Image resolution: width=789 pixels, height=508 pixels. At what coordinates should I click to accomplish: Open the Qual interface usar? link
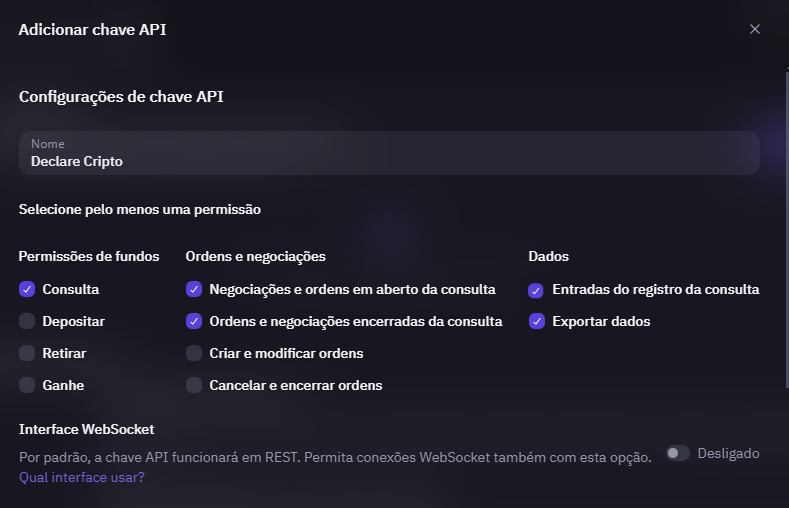[82, 477]
